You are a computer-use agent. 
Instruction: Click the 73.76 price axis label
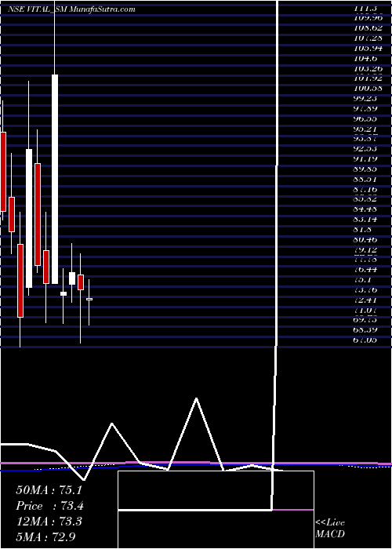point(365,290)
